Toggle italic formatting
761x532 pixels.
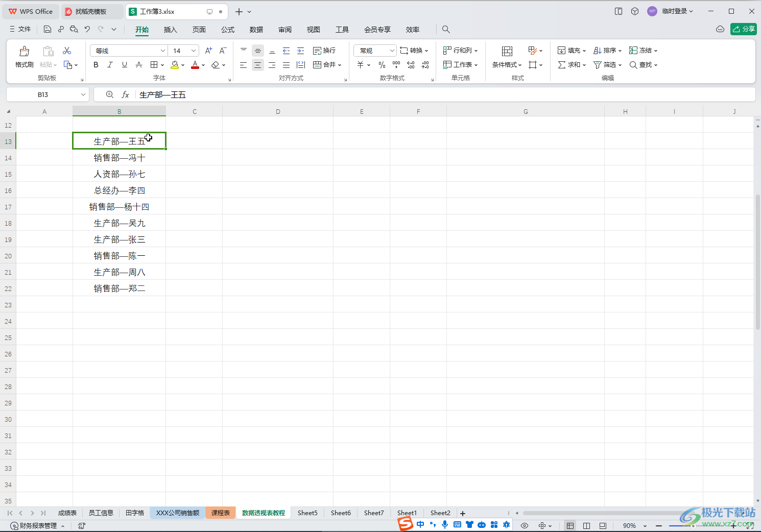pos(110,65)
